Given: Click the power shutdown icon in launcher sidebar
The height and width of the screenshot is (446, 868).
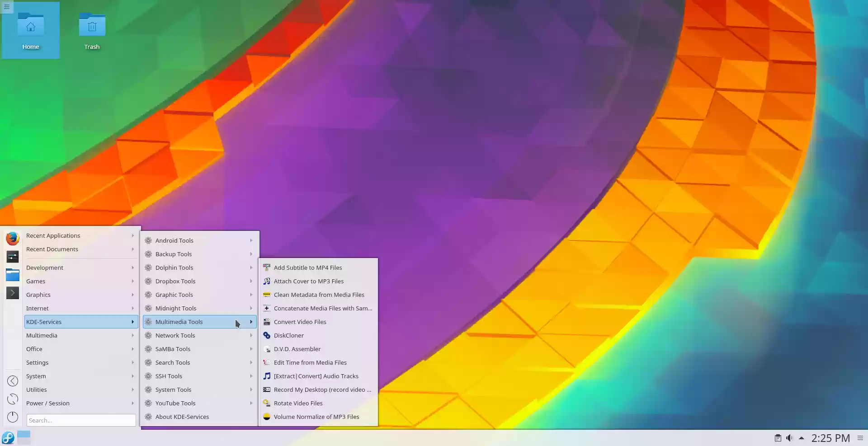Looking at the screenshot, I should point(13,417).
